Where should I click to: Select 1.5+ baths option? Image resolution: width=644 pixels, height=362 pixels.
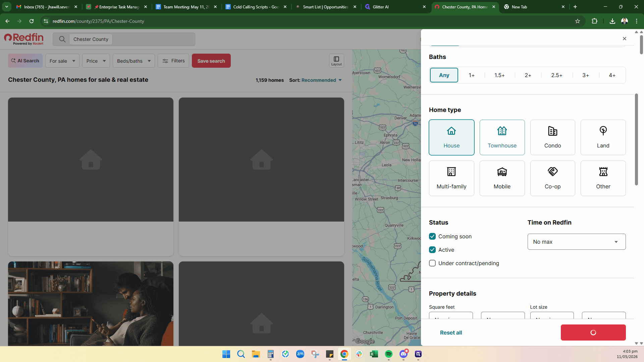pyautogui.click(x=499, y=75)
